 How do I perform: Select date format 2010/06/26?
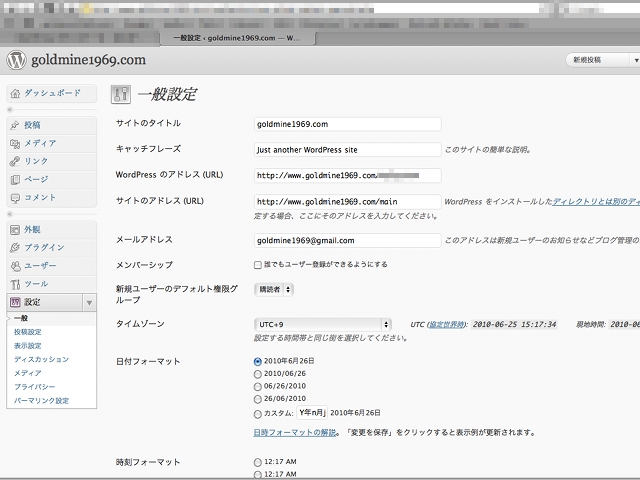(x=258, y=374)
